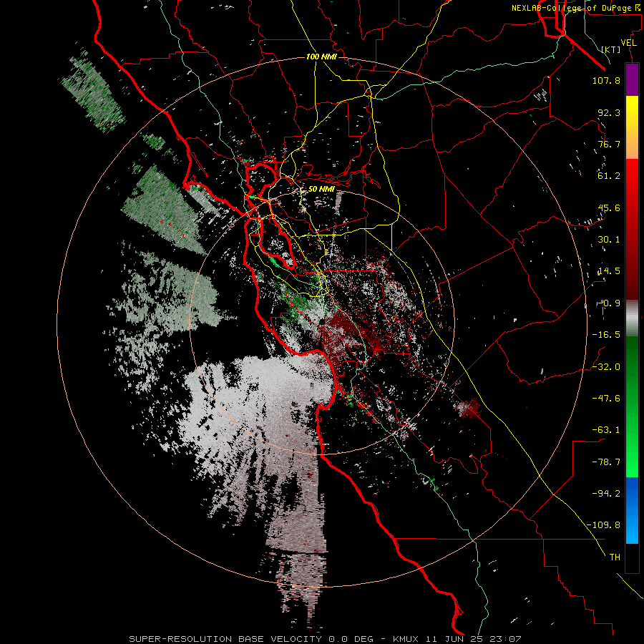Click the 50 NMI range ring label
This screenshot has width=644, height=644.
pos(321,190)
